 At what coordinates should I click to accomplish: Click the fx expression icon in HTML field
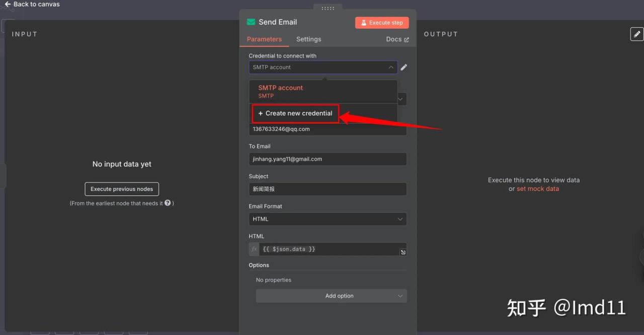coord(254,249)
